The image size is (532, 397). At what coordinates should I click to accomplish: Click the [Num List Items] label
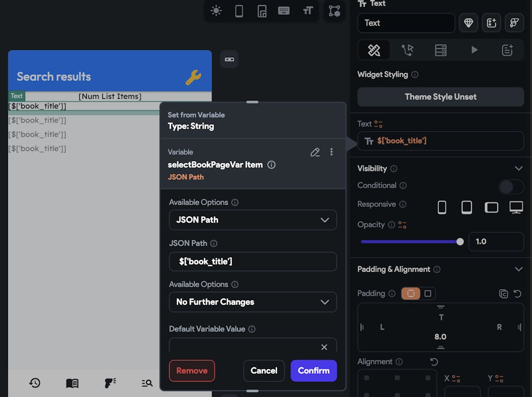click(x=110, y=96)
